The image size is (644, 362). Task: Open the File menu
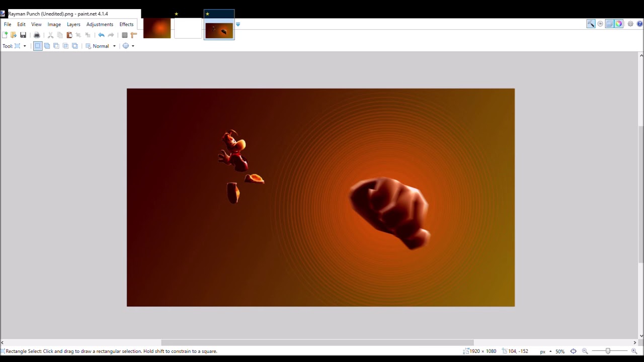point(8,24)
